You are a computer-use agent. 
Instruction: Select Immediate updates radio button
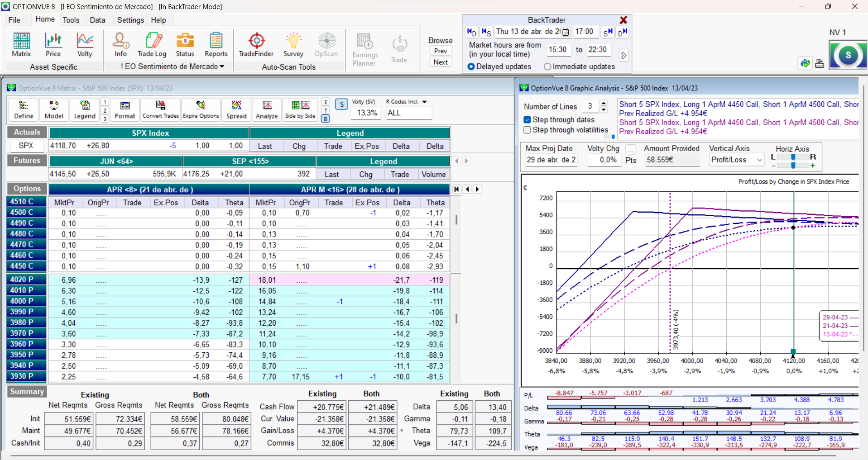(548, 66)
